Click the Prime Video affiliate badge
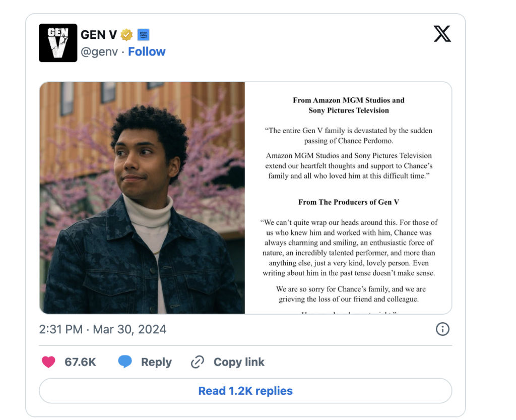 (143, 35)
